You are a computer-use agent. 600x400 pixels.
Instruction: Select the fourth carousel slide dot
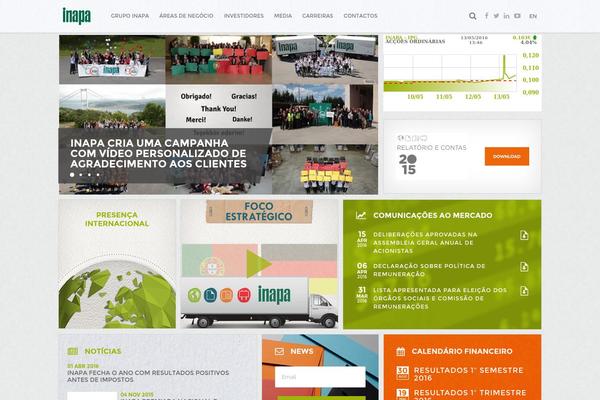tap(98, 175)
